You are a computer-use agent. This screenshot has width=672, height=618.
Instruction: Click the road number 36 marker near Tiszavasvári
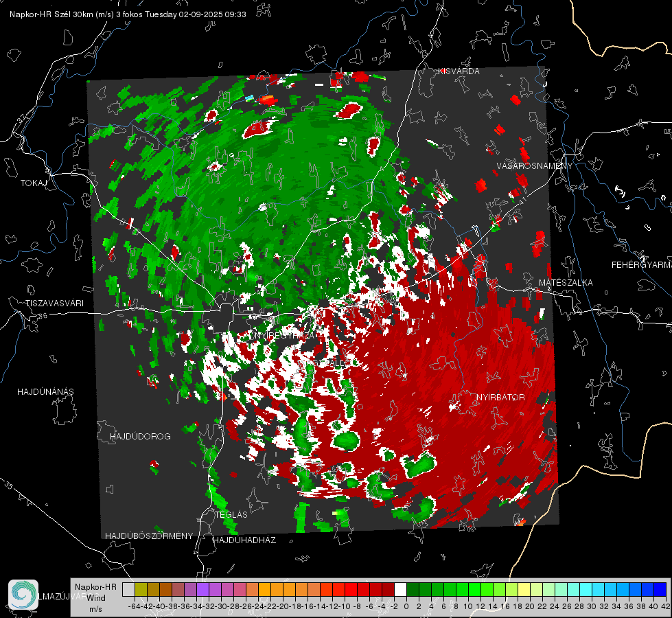[x=43, y=316]
